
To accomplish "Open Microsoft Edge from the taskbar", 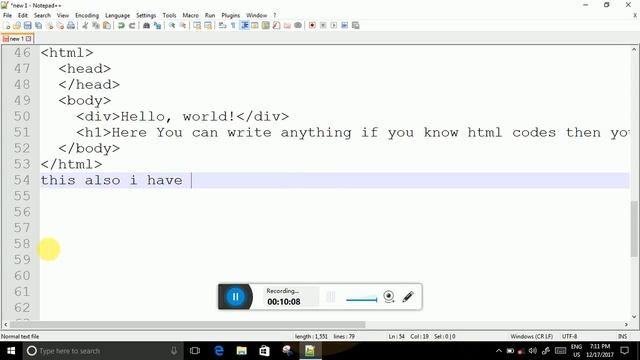I will (x=219, y=351).
